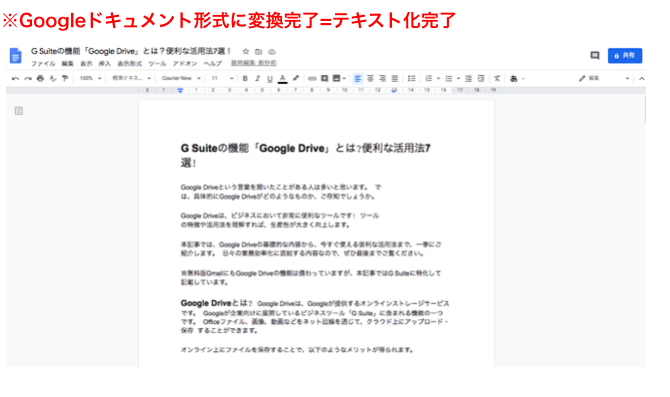Add a comment from toolbar
Viewport: 670px width, 397px height.
click(324, 79)
